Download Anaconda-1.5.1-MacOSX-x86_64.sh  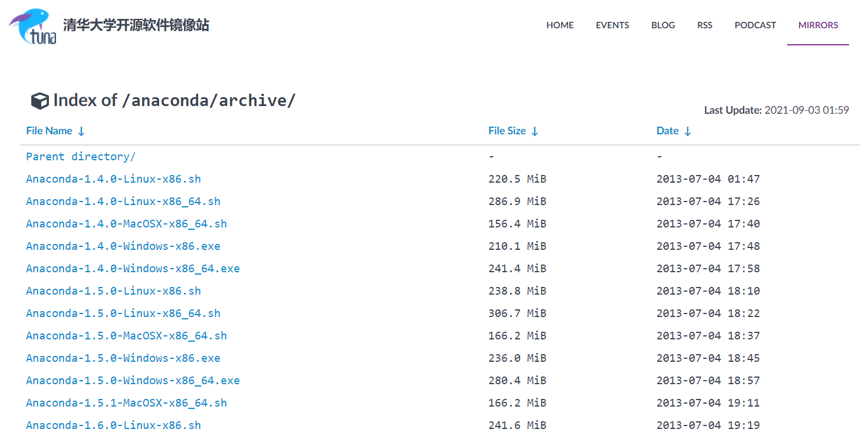126,402
